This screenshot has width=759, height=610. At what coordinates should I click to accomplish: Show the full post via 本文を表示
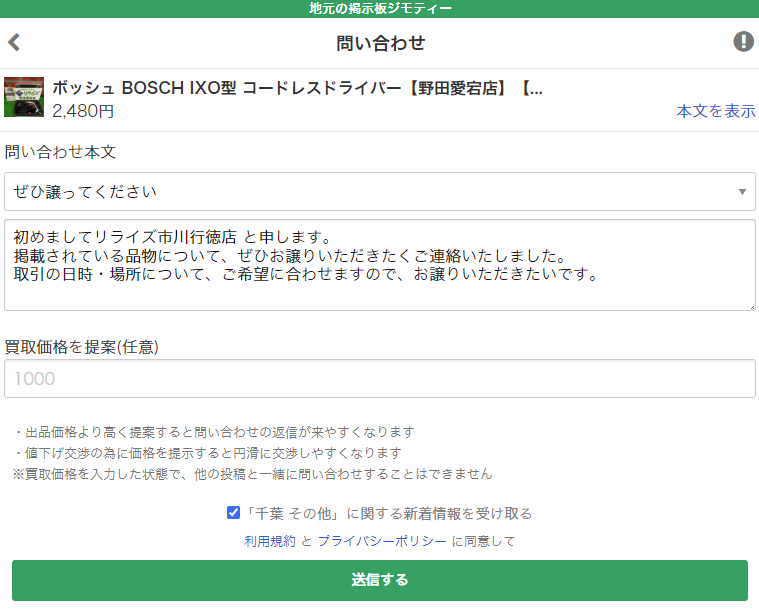click(x=715, y=111)
